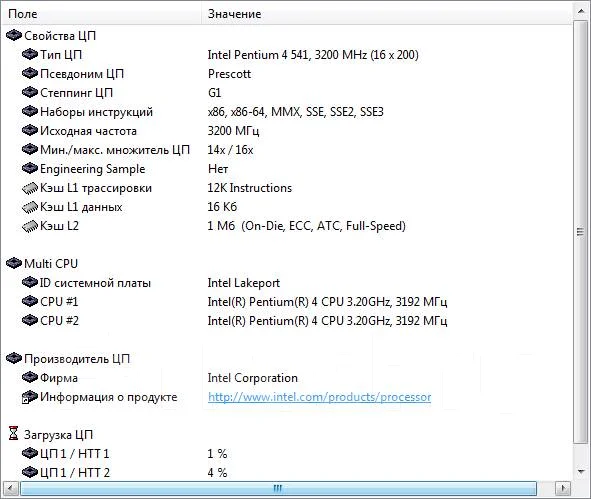Click the chip icon beside Свойства ЦП
591x499 pixels.
[x=14, y=35]
